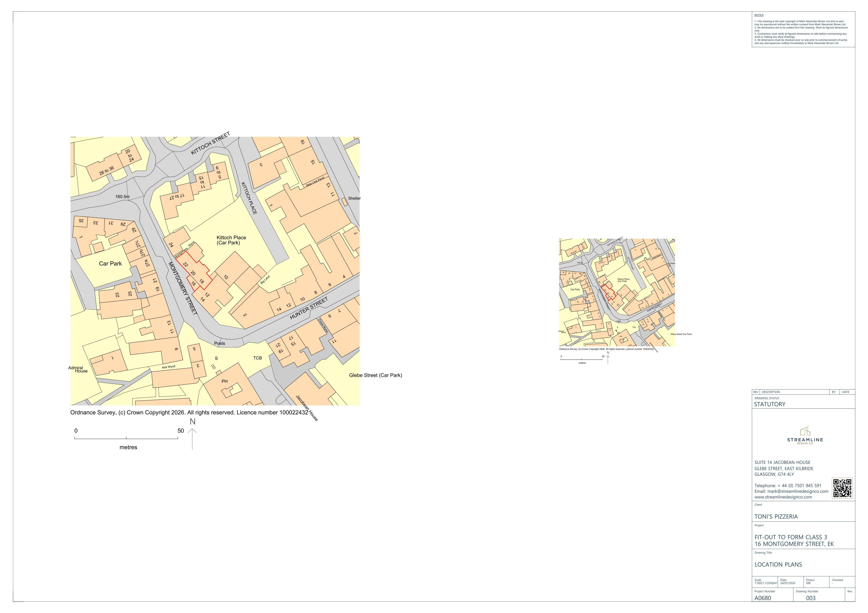Click the Admiral House label on large map
This screenshot has width=868, height=613.
(x=78, y=370)
